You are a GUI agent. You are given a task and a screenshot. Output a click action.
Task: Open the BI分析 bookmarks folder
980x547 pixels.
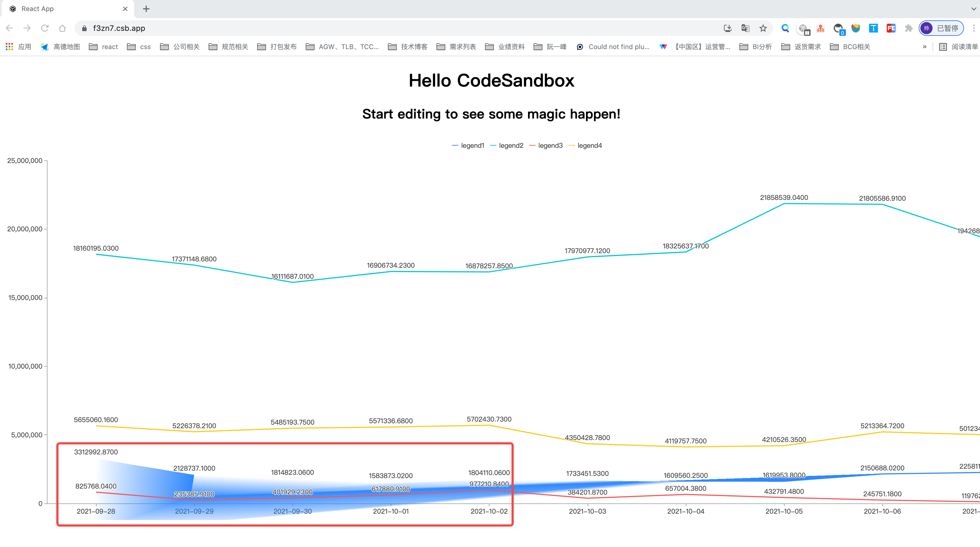click(755, 47)
